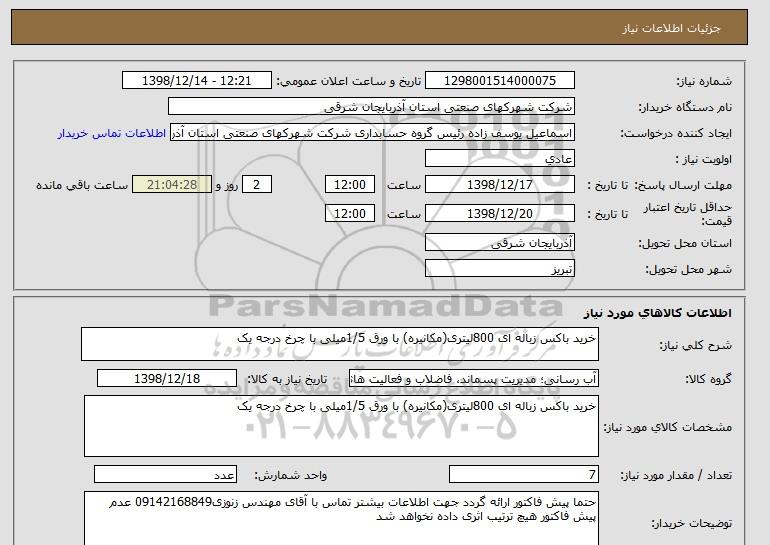The image size is (770, 545).
Task: Click the buyer notes text area
Action: pyautogui.click(x=341, y=518)
